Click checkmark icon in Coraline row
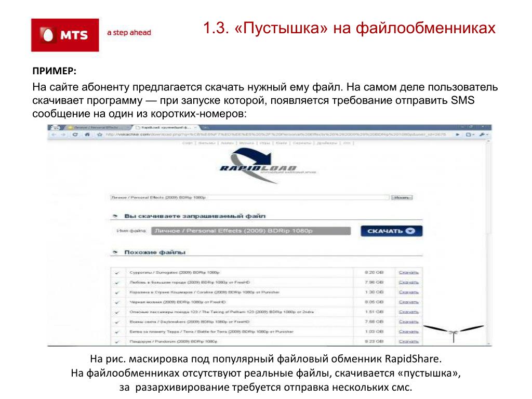The image size is (532, 399). (117, 292)
